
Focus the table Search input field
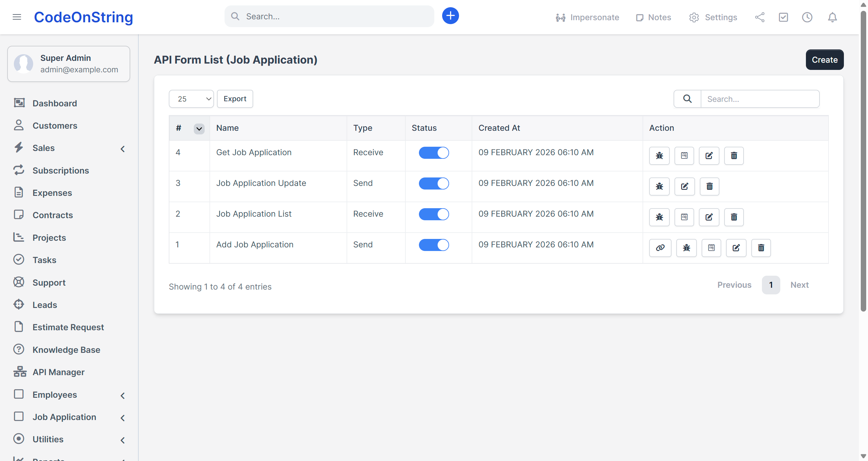(760, 99)
